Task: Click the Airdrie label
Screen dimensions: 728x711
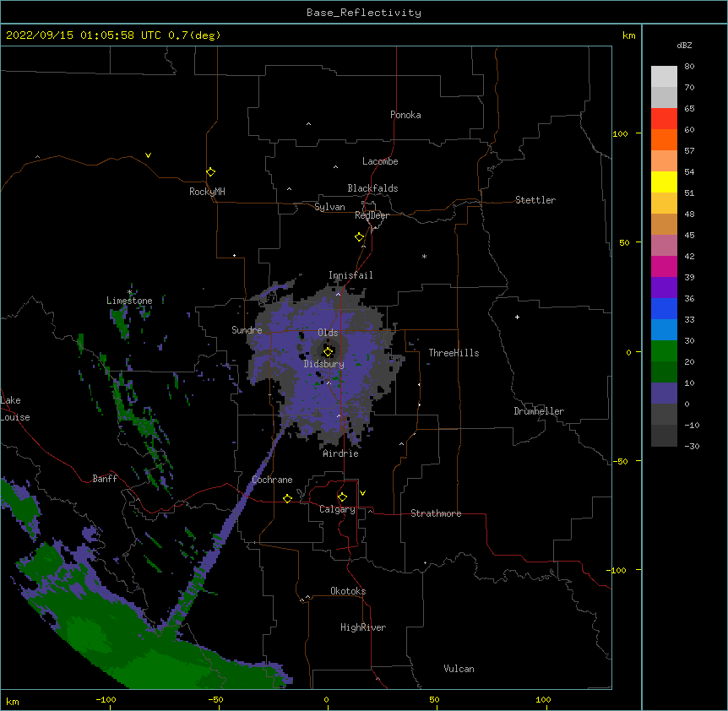Action: click(340, 453)
